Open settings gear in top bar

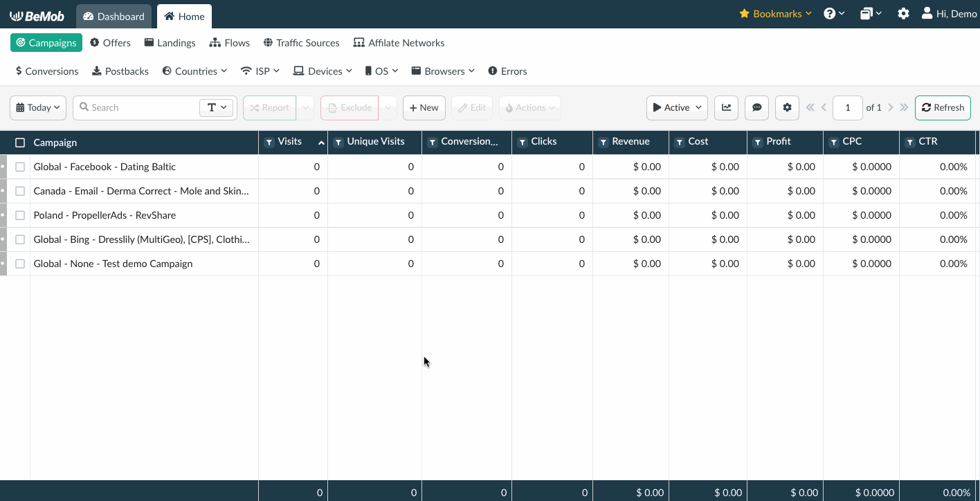[x=903, y=14]
